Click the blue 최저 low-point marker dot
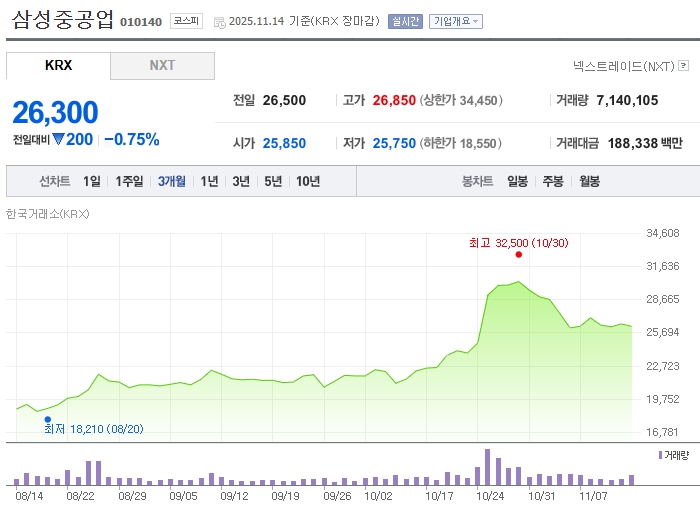Viewport: 700px width, 511px height. click(x=47, y=420)
